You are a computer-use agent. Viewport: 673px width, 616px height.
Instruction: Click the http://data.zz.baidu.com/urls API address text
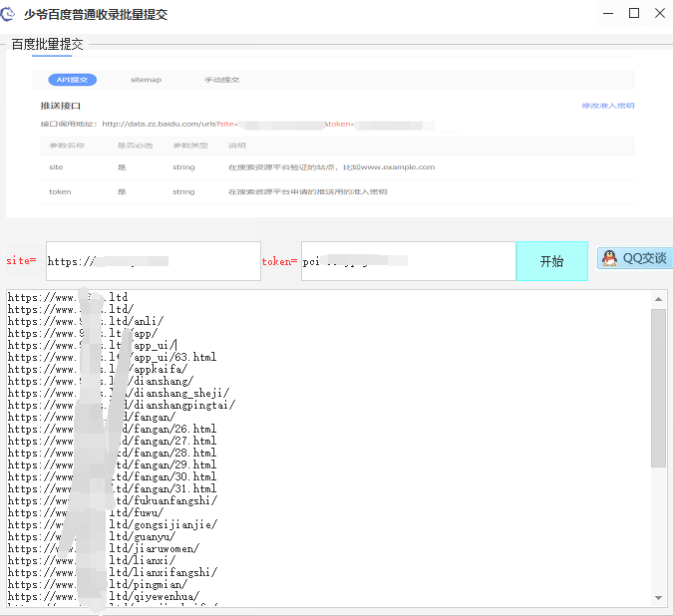pyautogui.click(x=161, y=124)
